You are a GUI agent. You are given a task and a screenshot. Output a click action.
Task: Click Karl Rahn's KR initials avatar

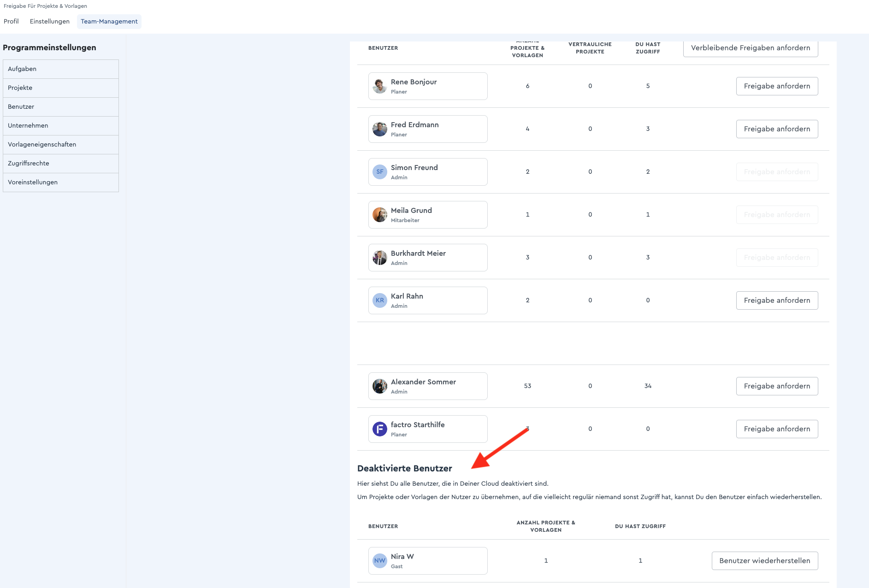click(379, 300)
